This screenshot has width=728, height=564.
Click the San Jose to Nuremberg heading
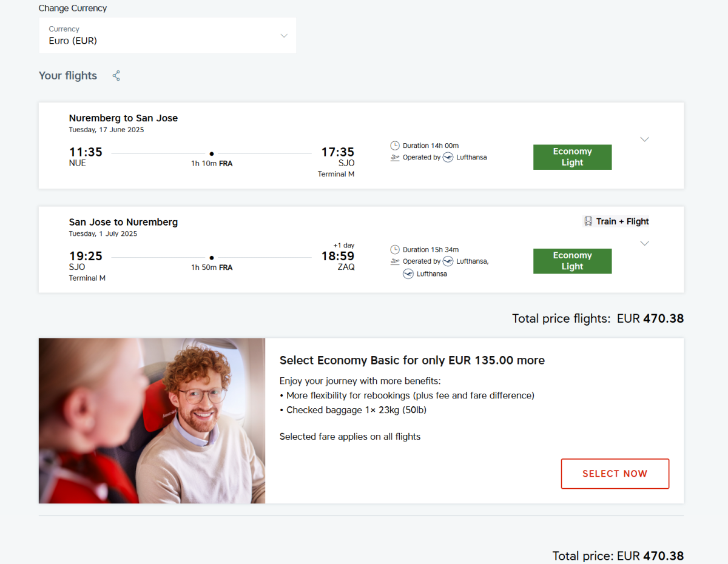tap(123, 223)
